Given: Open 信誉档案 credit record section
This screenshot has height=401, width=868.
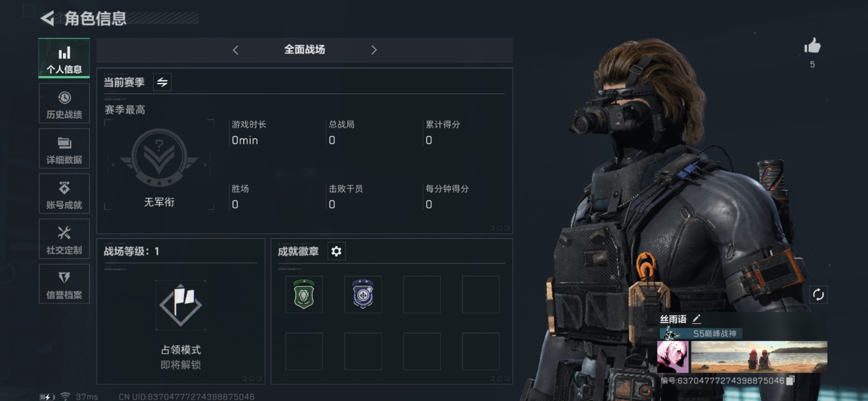Looking at the screenshot, I should [x=64, y=284].
